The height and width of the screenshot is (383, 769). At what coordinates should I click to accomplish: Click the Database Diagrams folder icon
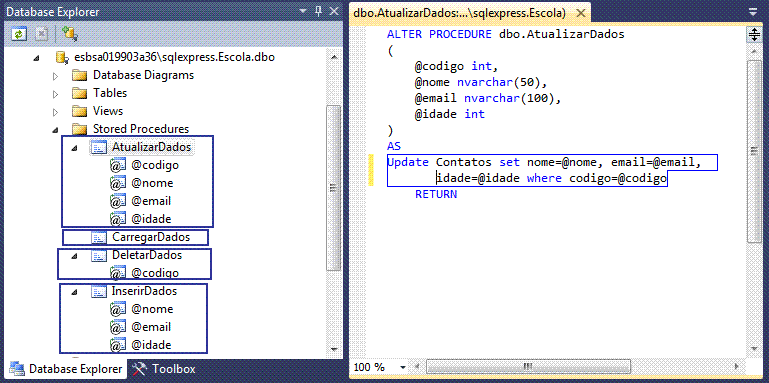(x=79, y=76)
